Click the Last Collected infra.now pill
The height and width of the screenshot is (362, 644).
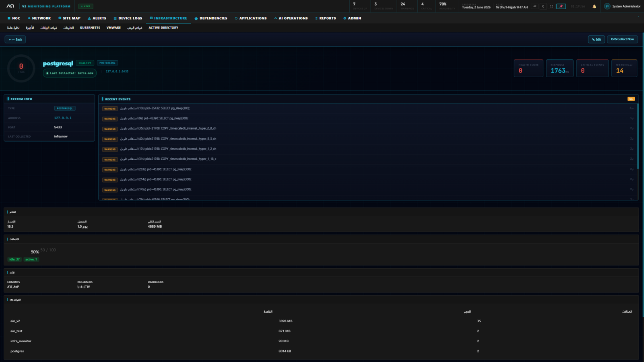(70, 73)
